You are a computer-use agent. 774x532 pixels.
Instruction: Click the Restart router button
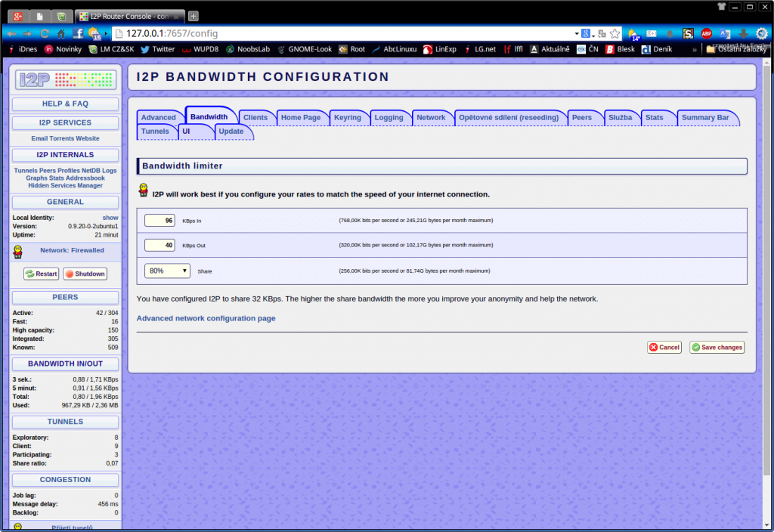(x=42, y=274)
